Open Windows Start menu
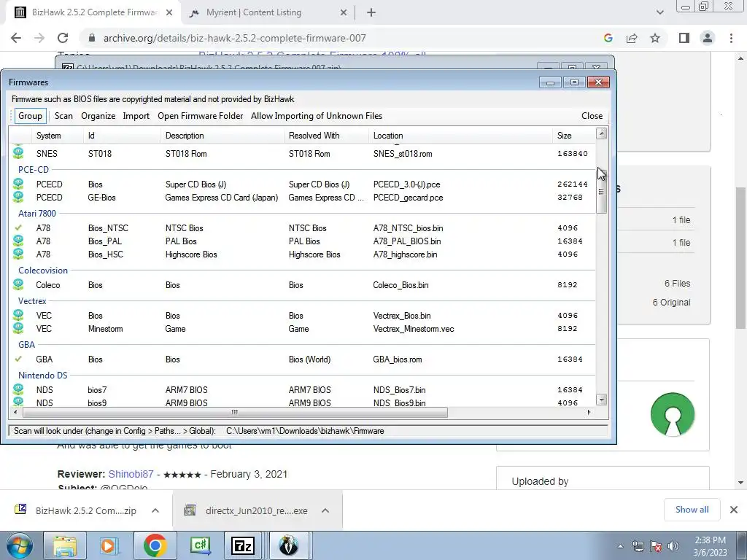This screenshot has width=747, height=560. 20,545
